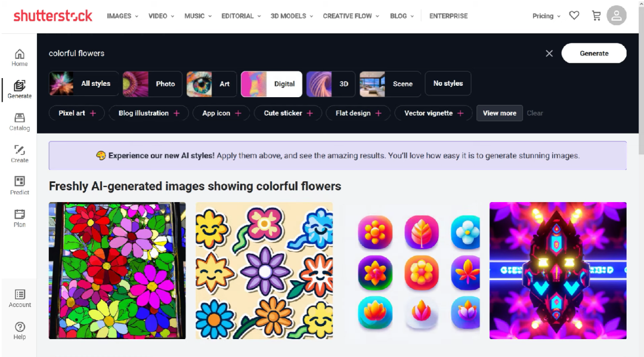Click the shopping cart icon
Viewport: 644px width, 357px height.
596,15
